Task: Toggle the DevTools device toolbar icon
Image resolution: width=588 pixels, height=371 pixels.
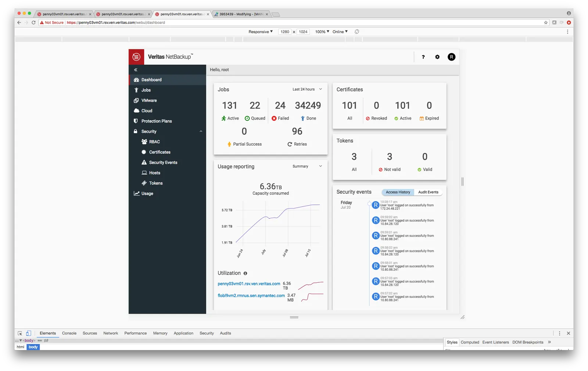Action: coord(28,333)
